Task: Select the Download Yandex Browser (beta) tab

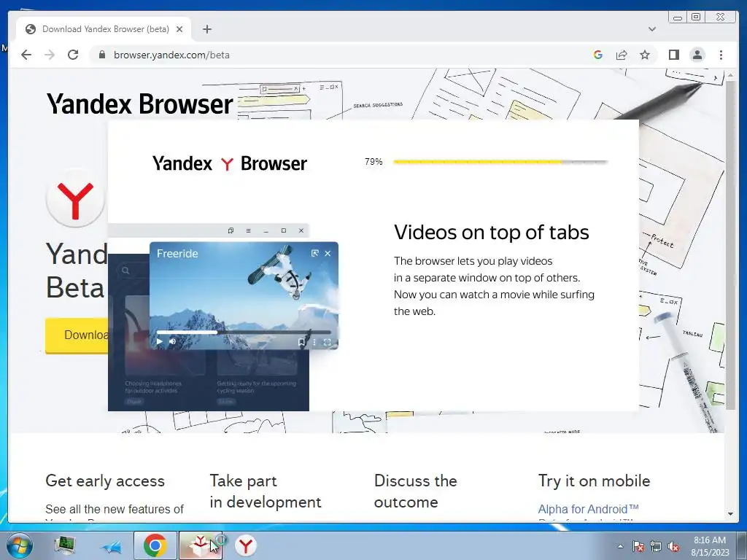Action: 104,29
